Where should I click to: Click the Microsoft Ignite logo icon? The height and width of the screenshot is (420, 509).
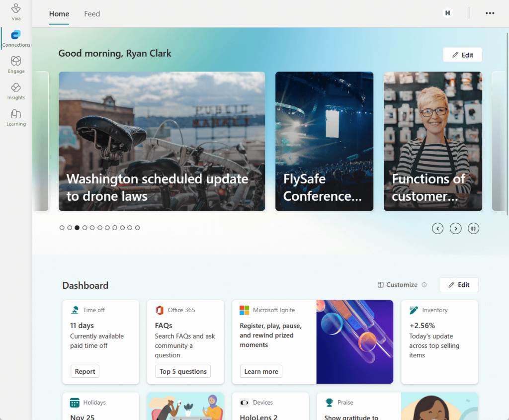coord(244,310)
